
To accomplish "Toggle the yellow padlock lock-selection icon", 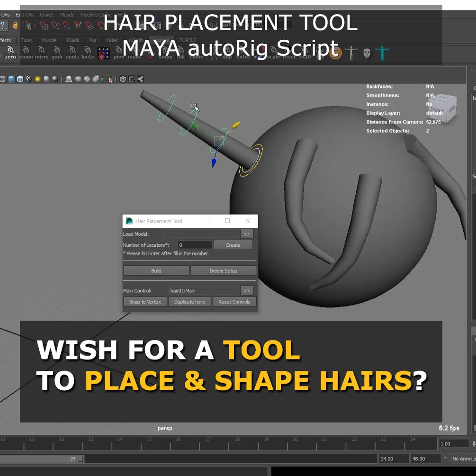I will 15,26.
